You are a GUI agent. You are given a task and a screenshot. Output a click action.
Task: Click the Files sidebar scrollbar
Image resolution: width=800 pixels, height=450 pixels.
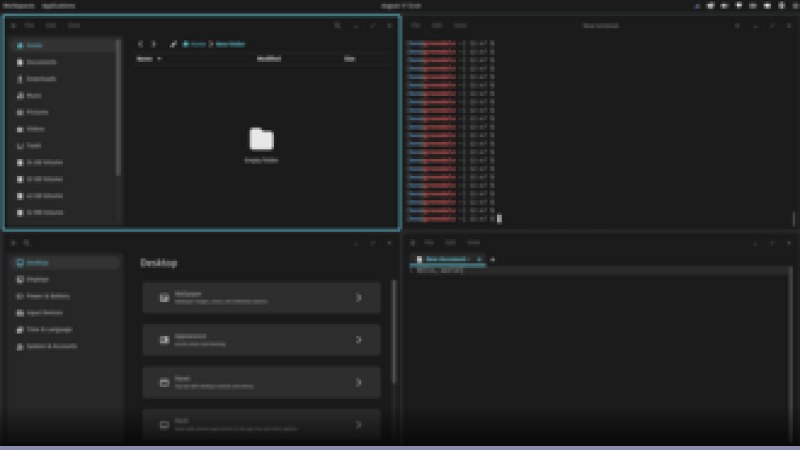(x=118, y=108)
